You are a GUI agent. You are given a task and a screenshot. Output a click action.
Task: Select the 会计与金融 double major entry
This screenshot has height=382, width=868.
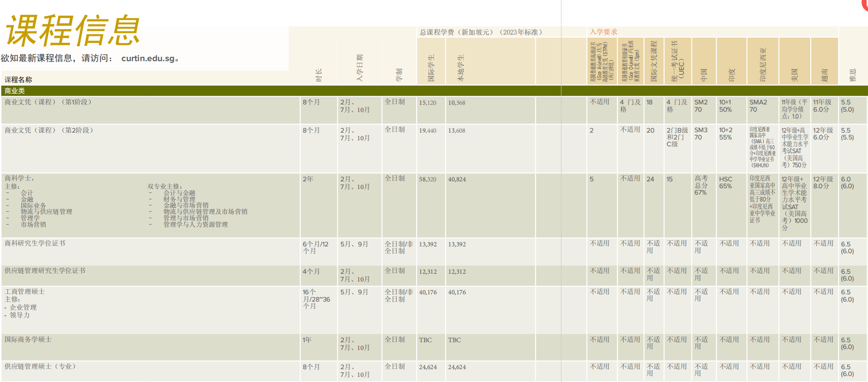pyautogui.click(x=179, y=193)
